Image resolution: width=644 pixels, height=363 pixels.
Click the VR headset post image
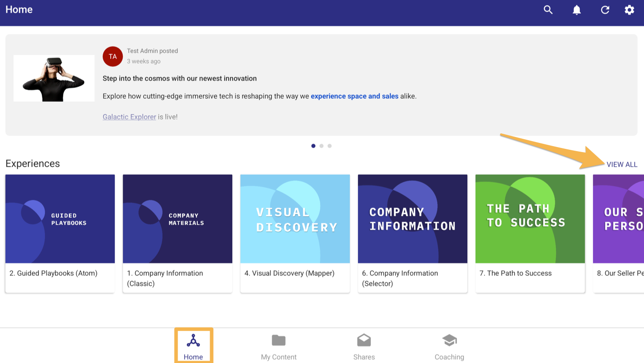click(54, 79)
